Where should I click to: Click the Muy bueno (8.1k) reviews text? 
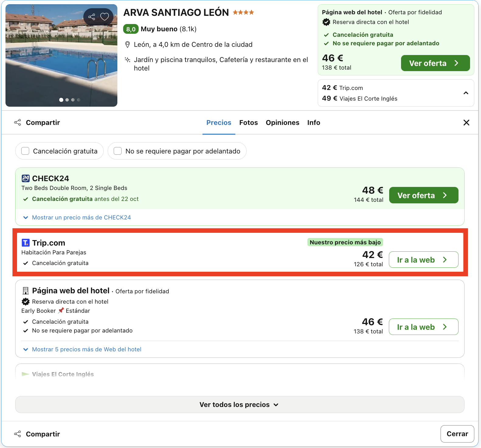(168, 29)
